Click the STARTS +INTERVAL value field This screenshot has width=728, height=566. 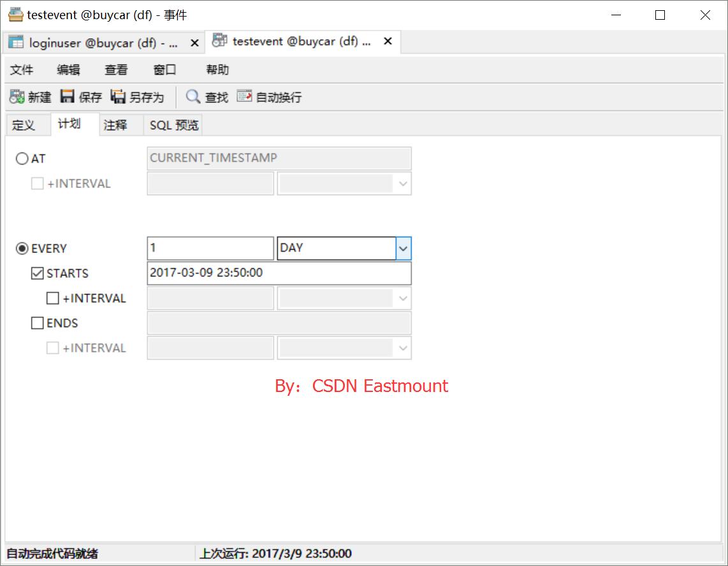pyautogui.click(x=210, y=298)
